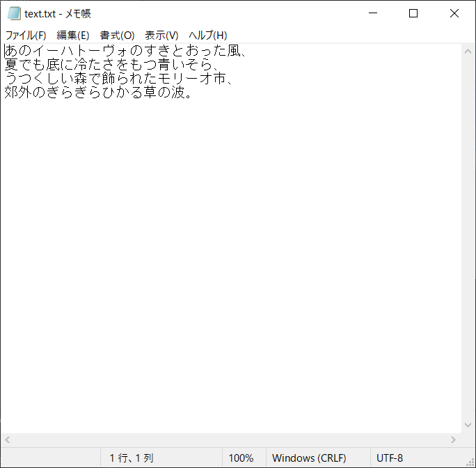Open the 表示(V) menu
This screenshot has height=468, width=476.
point(161,36)
